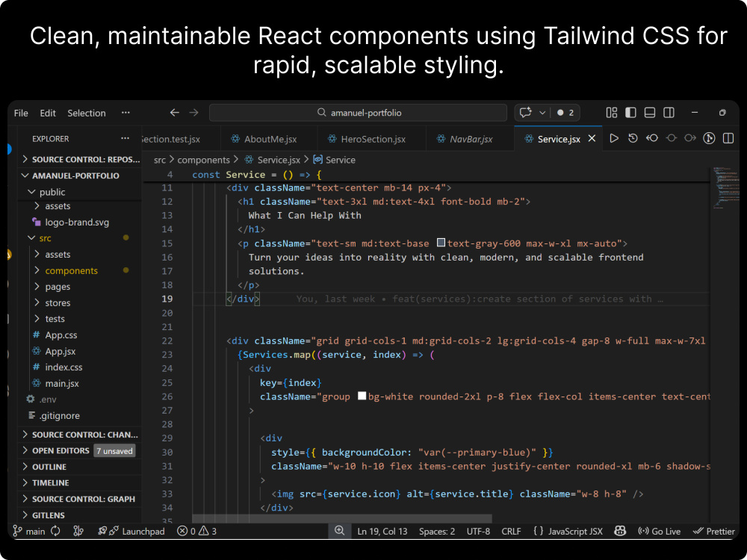Go forward with the right arrow
The height and width of the screenshot is (560, 747).
pyautogui.click(x=193, y=113)
